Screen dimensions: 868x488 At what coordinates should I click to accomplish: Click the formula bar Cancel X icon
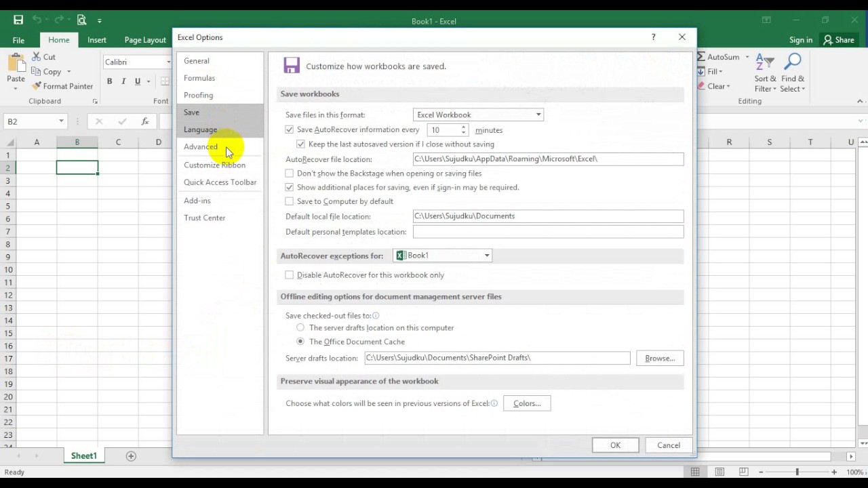99,121
